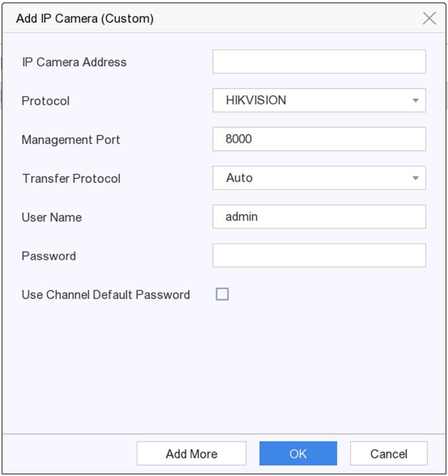
Task: Click the IP Camera Address label text
Action: click(74, 62)
